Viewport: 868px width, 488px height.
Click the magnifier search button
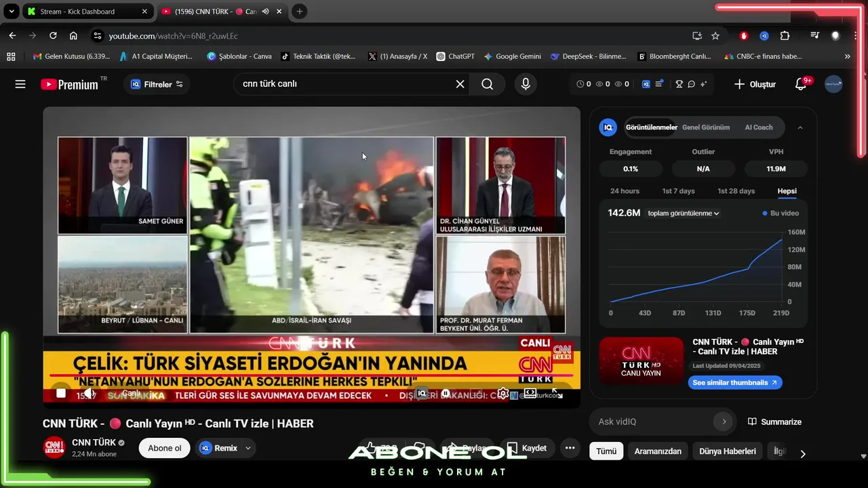[488, 84]
